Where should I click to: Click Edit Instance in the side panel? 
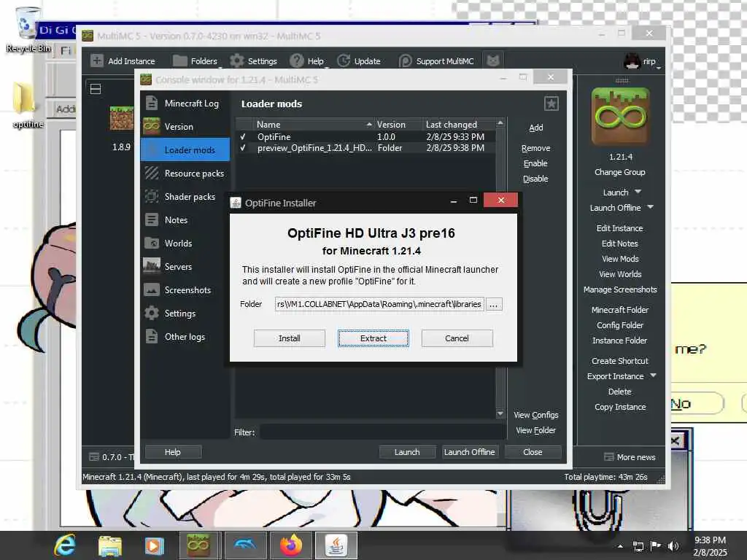click(x=619, y=228)
